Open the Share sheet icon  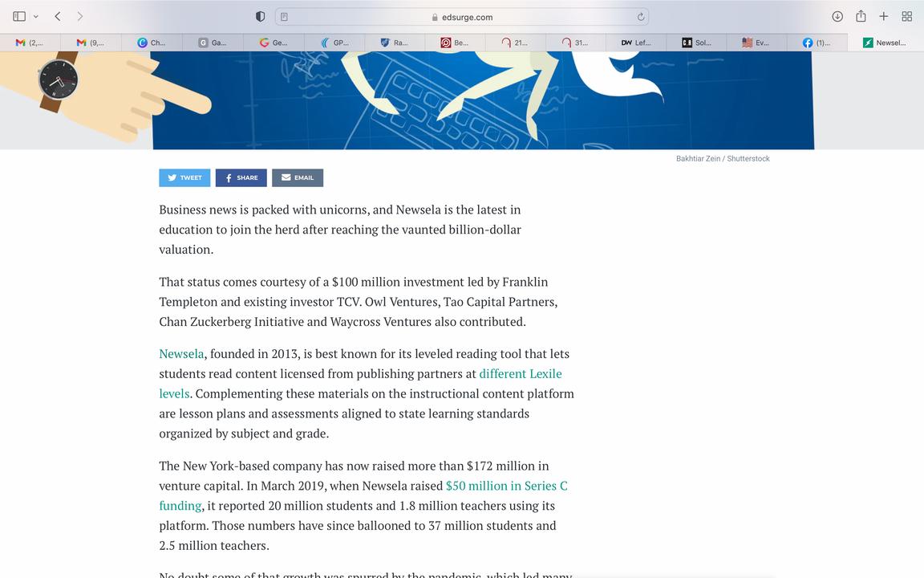(x=861, y=16)
